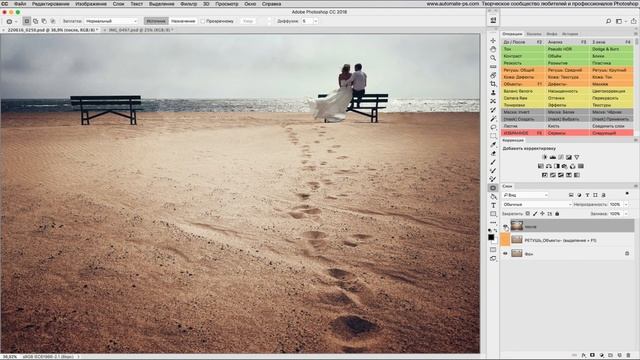
Task: Open layer filter kind dropdown Вид
Action: coord(526,195)
